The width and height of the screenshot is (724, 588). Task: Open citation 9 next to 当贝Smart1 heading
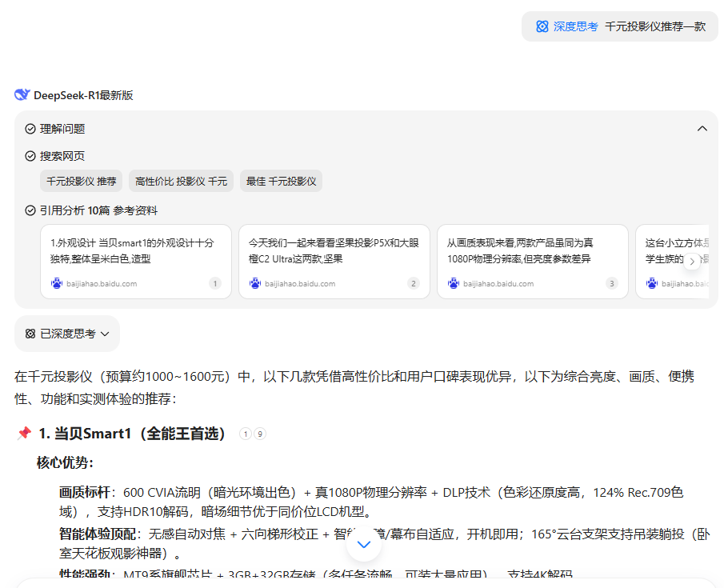tap(260, 434)
